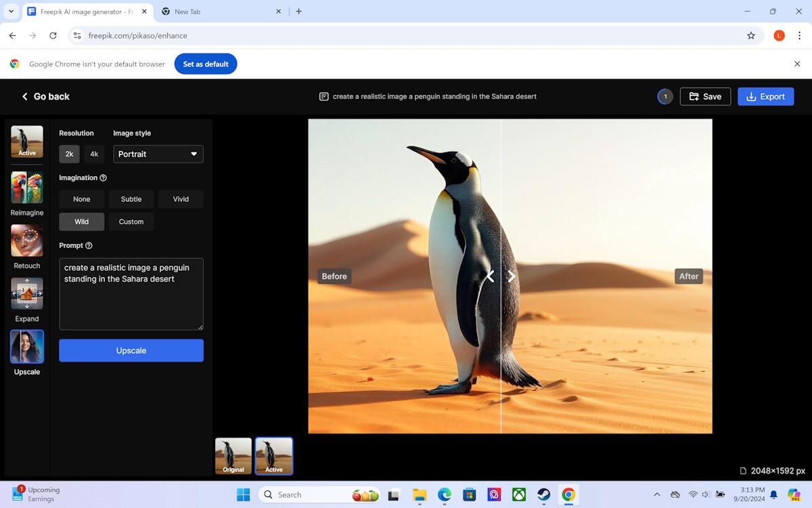Open the Chrome tab search dropdown arrow
Viewport: 812px width, 508px height.
pos(11,12)
